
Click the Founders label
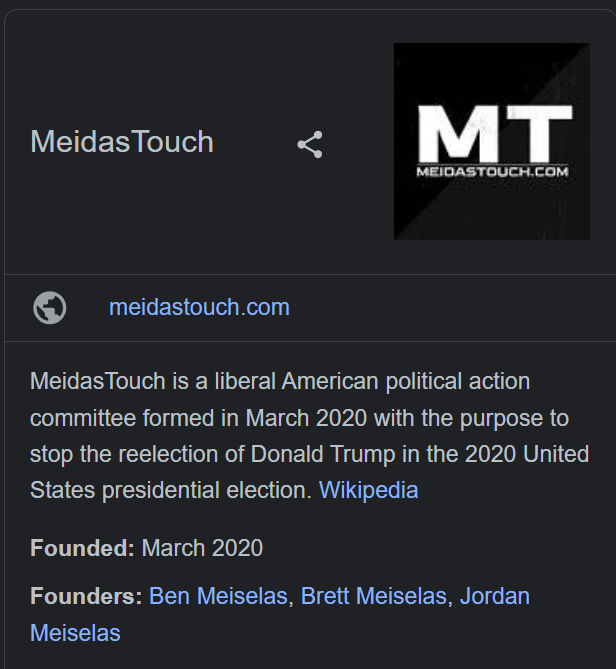(x=86, y=596)
